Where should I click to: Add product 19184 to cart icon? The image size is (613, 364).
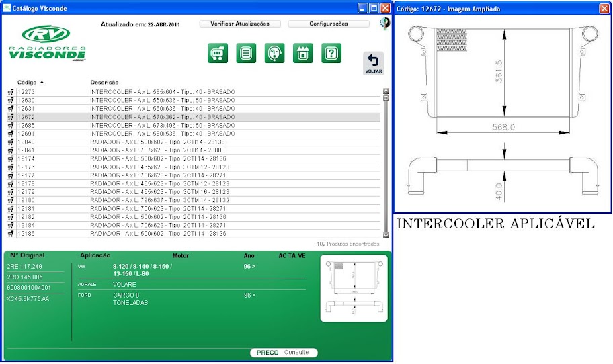click(11, 226)
